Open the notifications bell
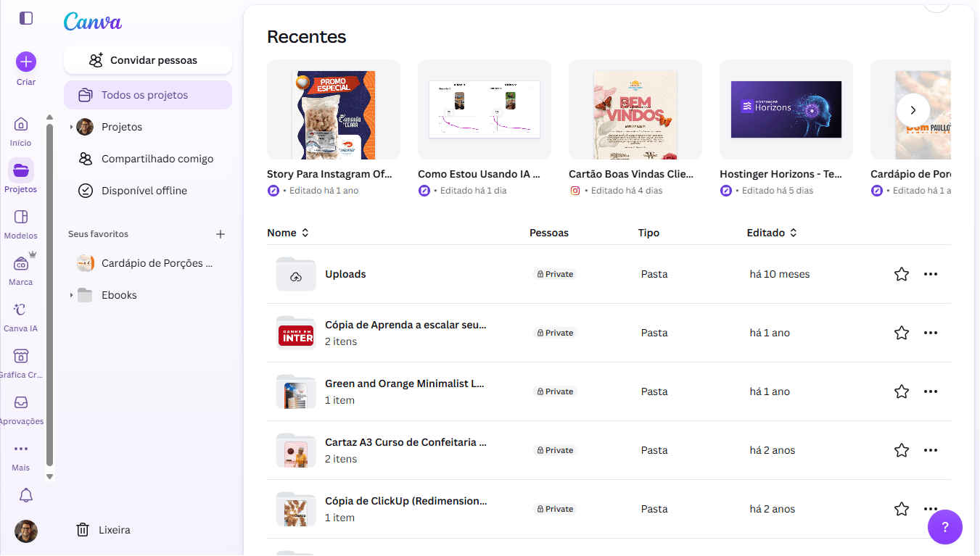 [26, 495]
